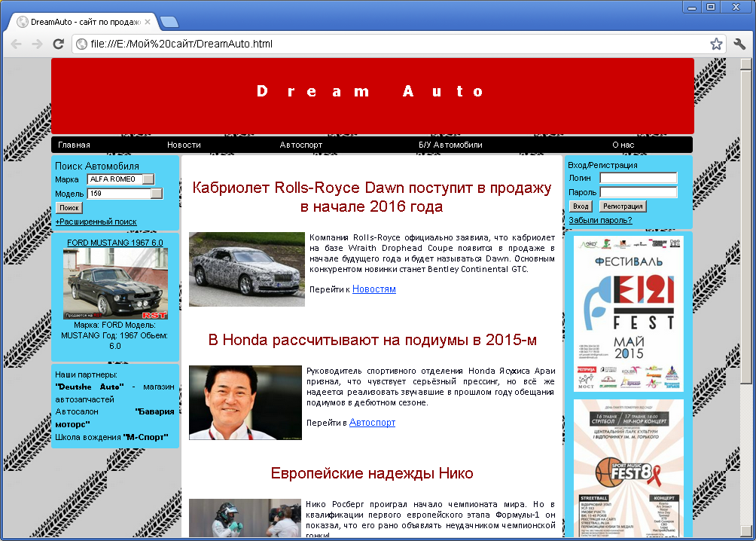Click the Deutshe Auto partner name
756x541 pixels.
(90, 387)
